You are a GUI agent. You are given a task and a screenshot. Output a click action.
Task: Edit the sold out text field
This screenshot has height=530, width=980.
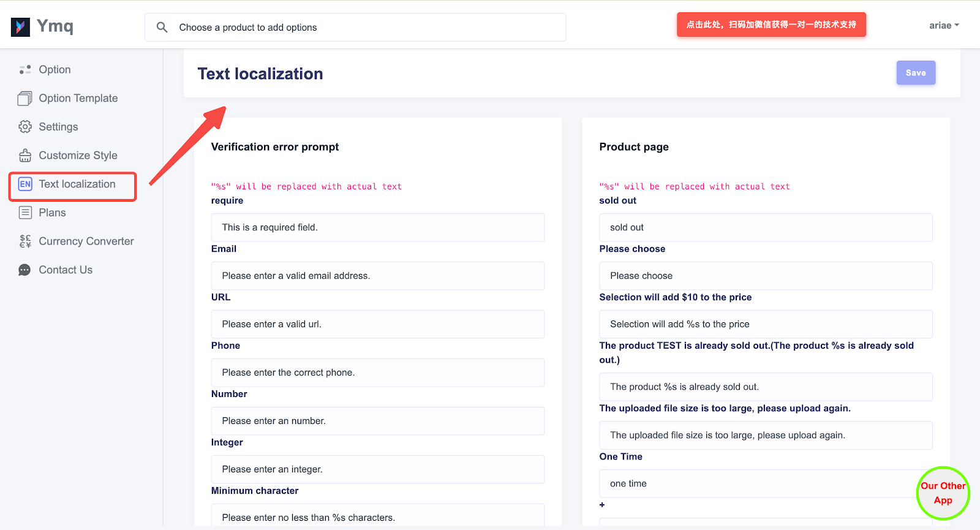[766, 227]
